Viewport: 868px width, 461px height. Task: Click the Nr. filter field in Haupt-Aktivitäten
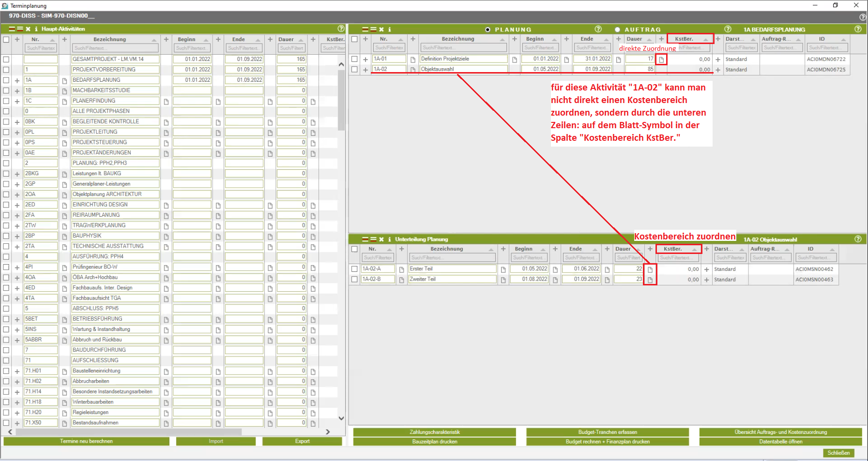click(x=41, y=48)
